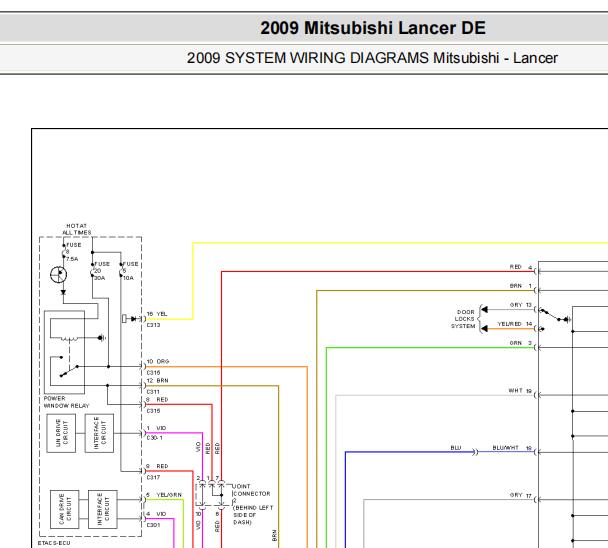Click connector label 'C301'
608x548 pixels.
[x=153, y=525]
